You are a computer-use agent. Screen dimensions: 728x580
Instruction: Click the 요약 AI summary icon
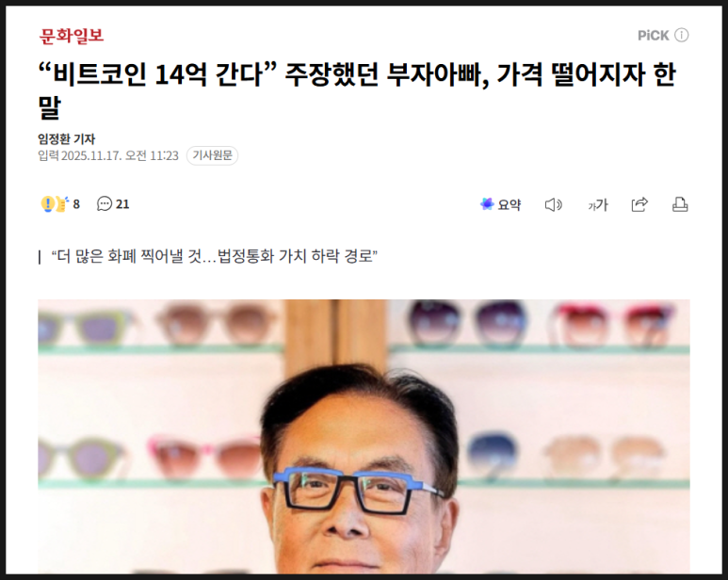point(487,204)
